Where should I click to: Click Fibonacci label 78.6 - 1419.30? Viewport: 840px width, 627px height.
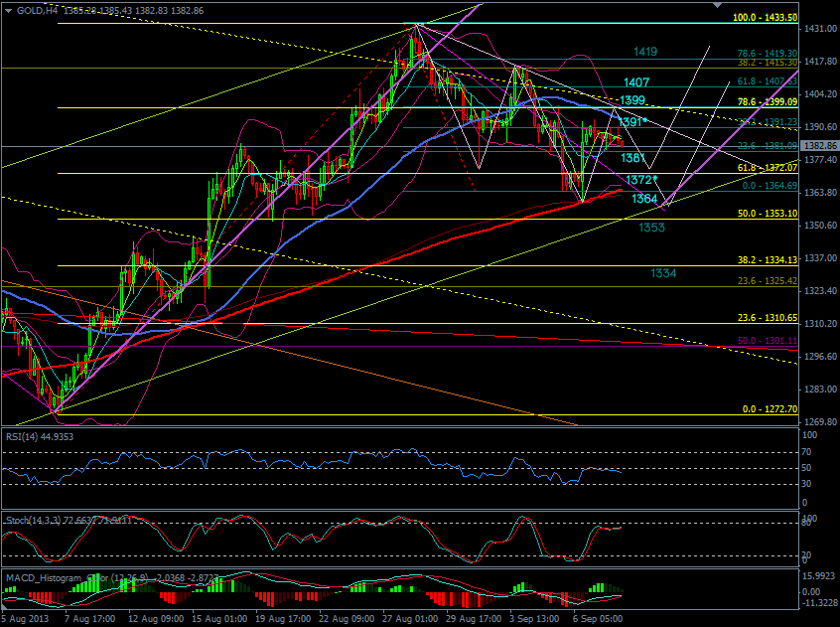pos(768,54)
